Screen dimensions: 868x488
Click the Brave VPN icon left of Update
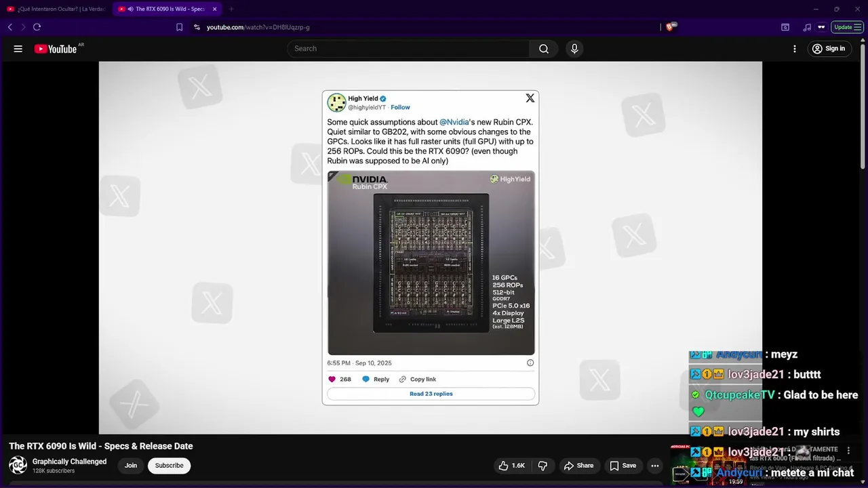pyautogui.click(x=821, y=27)
